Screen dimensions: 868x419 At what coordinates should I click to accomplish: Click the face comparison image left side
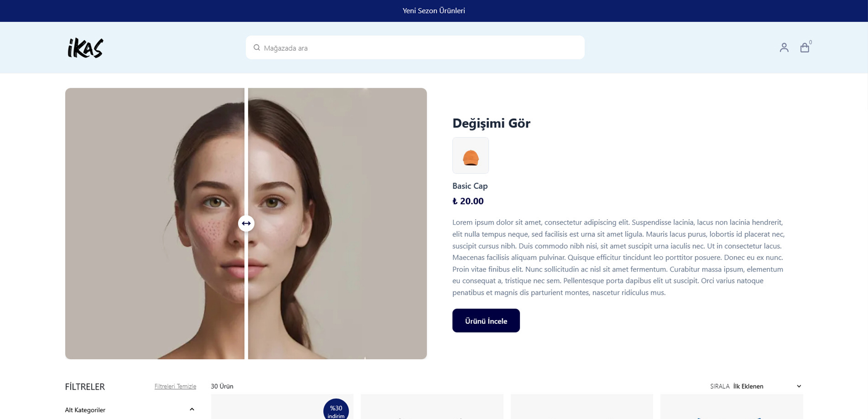point(155,223)
